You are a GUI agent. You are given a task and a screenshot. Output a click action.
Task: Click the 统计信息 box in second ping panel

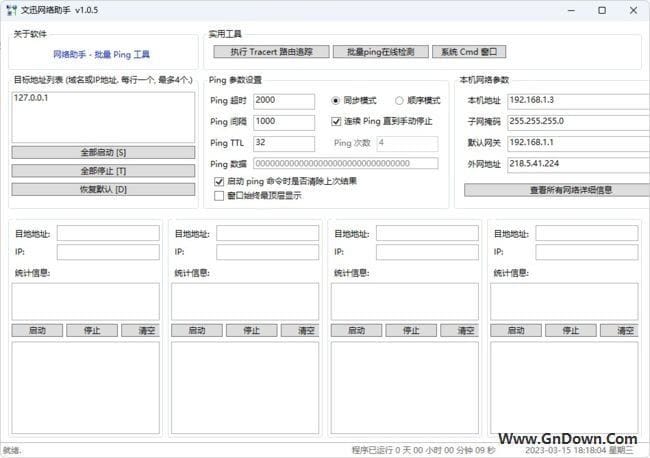coord(245,301)
